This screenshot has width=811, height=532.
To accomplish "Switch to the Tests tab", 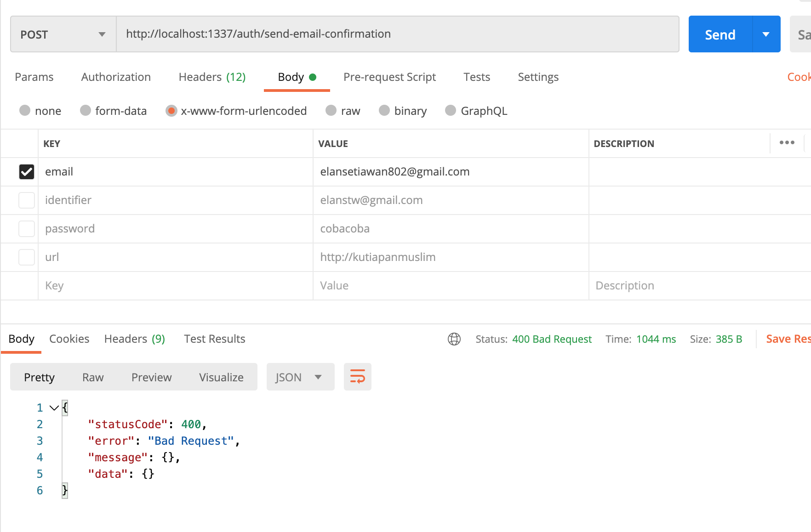I will (477, 77).
